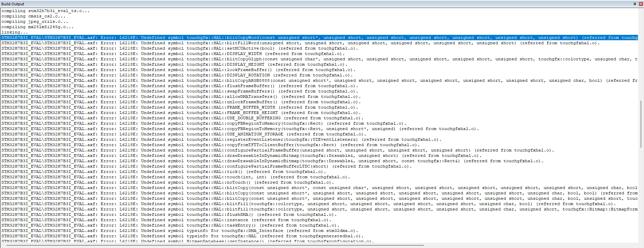Click the vertical scrollbar thumb
This screenshot has width=644, height=248.
click(x=641, y=124)
